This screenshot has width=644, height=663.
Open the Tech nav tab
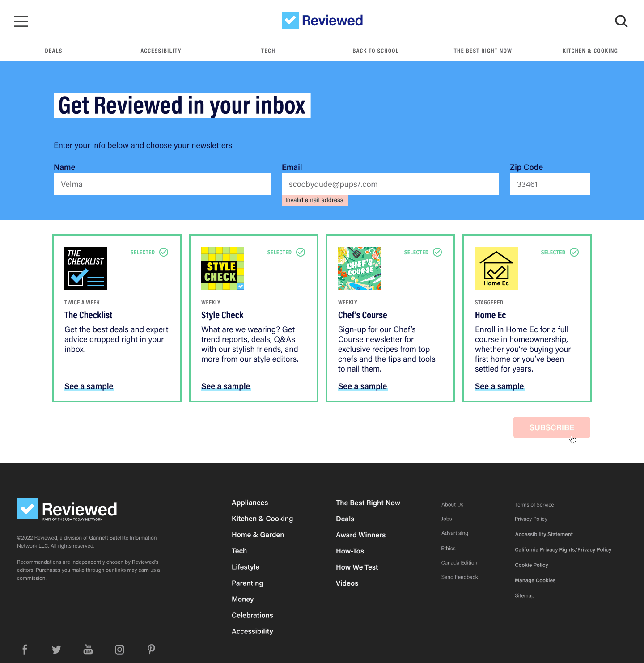click(x=268, y=51)
